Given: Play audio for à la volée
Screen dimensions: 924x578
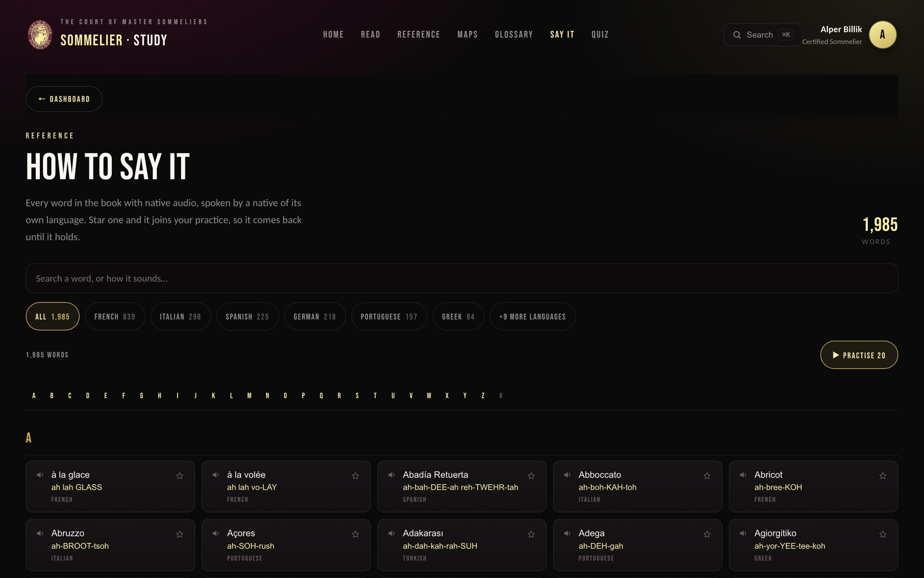Looking at the screenshot, I should click(216, 475).
